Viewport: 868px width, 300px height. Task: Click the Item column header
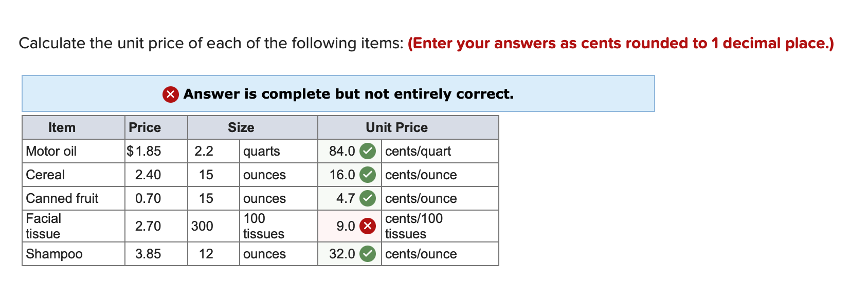pos(62,127)
